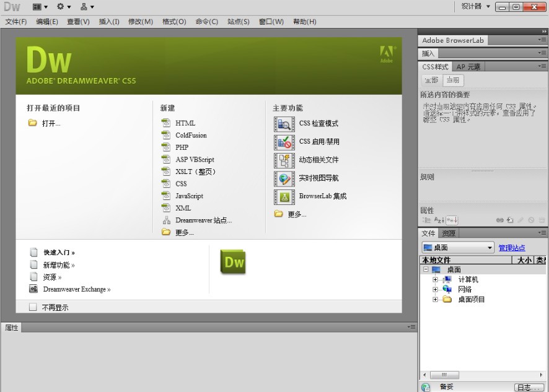Click the horizontal scrollbar thumb in Files panel
Image resolution: width=549 pixels, height=392 pixels.
(x=444, y=375)
